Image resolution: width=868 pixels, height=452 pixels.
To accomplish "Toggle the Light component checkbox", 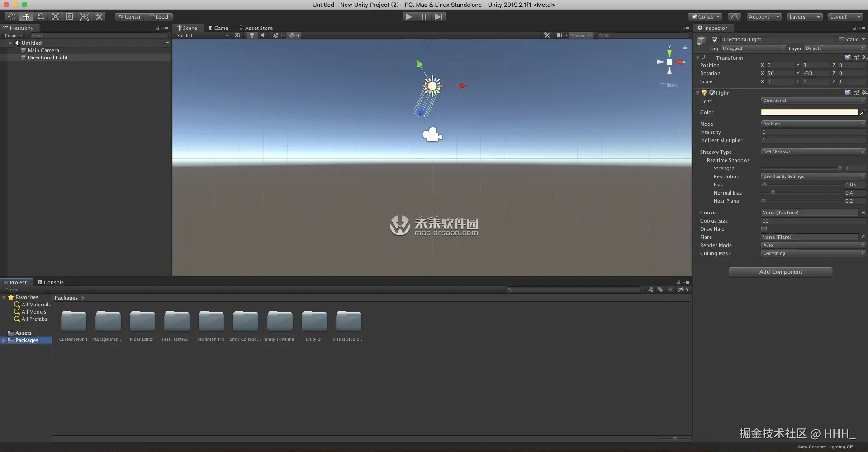I will click(712, 93).
